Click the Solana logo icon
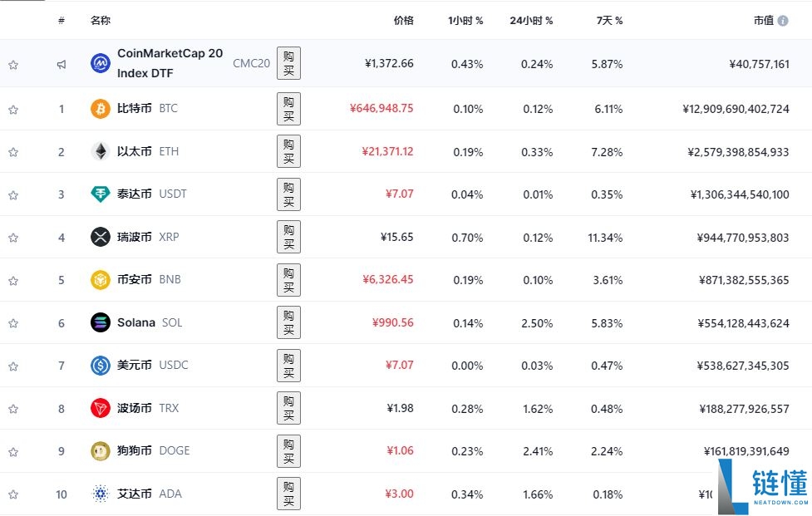Screen dimensions: 812x516 (100, 322)
